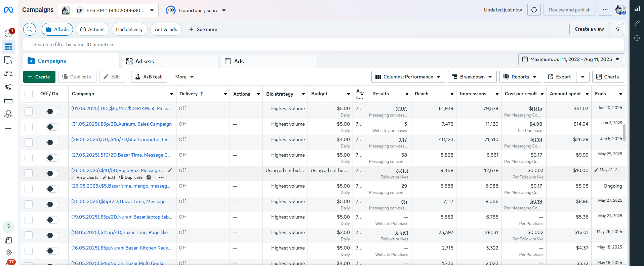Open the Settings gear in sidebar
Image resolution: width=644 pixels, height=266 pixels.
click(x=8, y=253)
